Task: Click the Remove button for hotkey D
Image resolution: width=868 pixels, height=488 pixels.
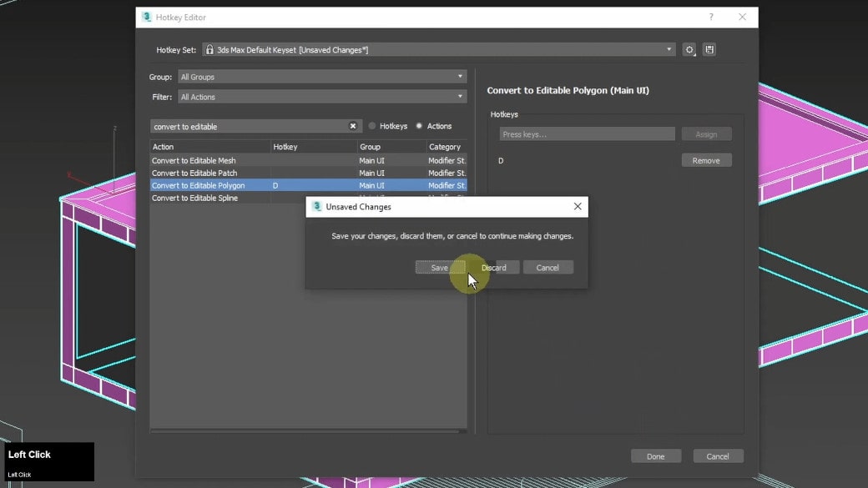Action: [x=706, y=159]
